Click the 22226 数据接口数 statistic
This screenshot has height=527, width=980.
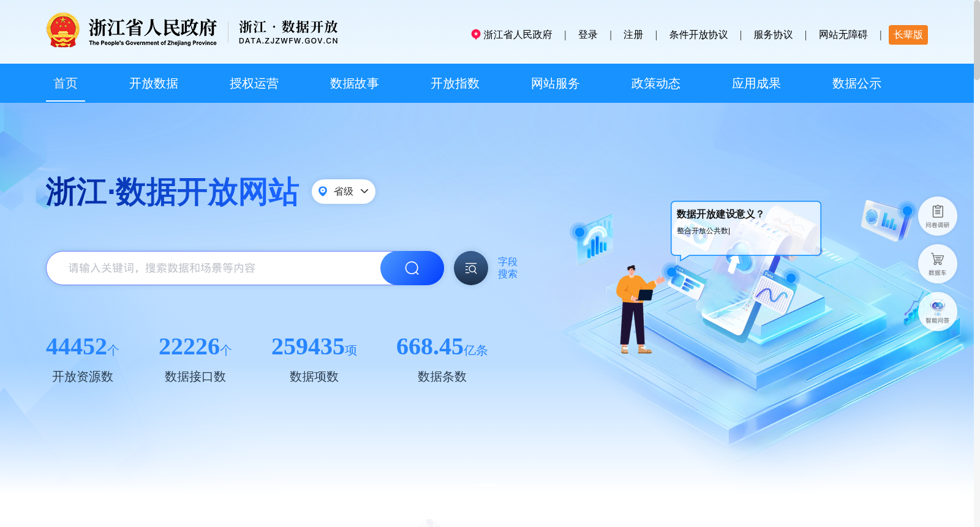coord(195,359)
